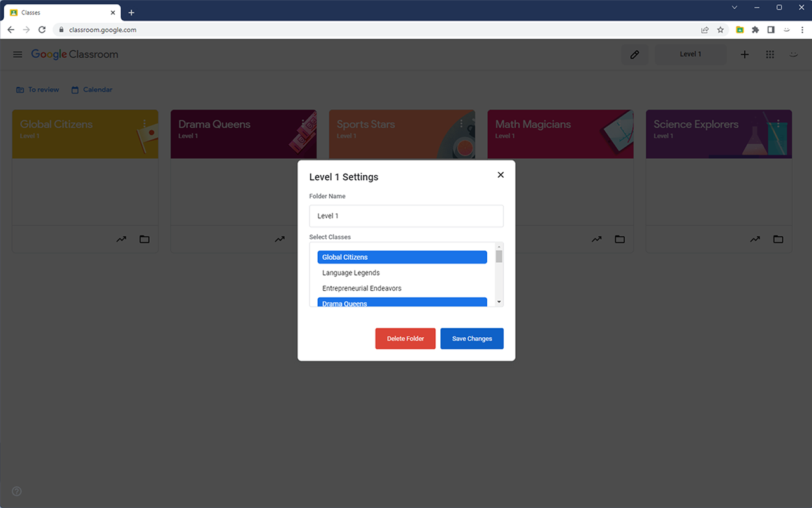812x508 pixels.
Task: Click the Save Changes button
Action: tap(472, 338)
